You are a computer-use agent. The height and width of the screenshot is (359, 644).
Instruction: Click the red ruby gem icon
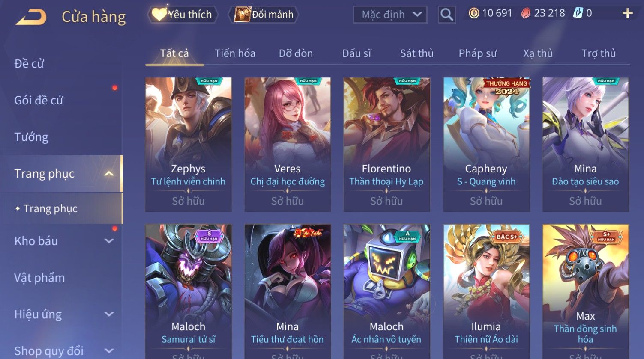pos(525,13)
